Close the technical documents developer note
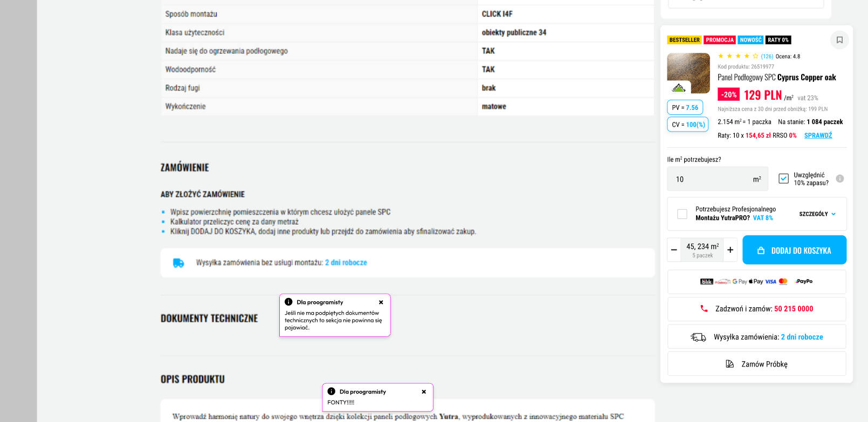This screenshot has width=868, height=422. pos(381,302)
